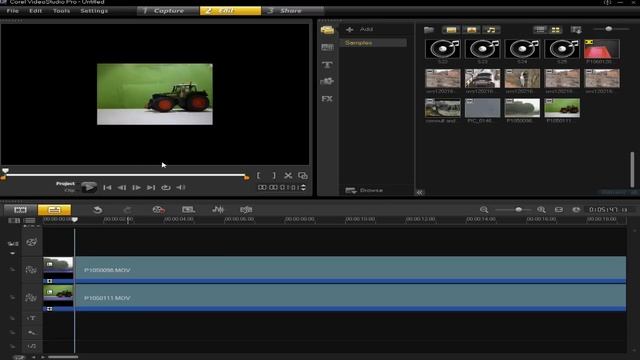
Task: Switch to the Capture step tab
Action: [168, 11]
